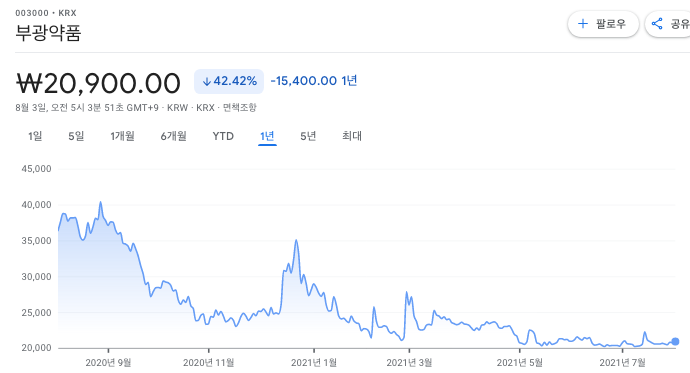690x373 pixels.
Task: Click the 2021년 5월 axis label
Action: [x=520, y=363]
